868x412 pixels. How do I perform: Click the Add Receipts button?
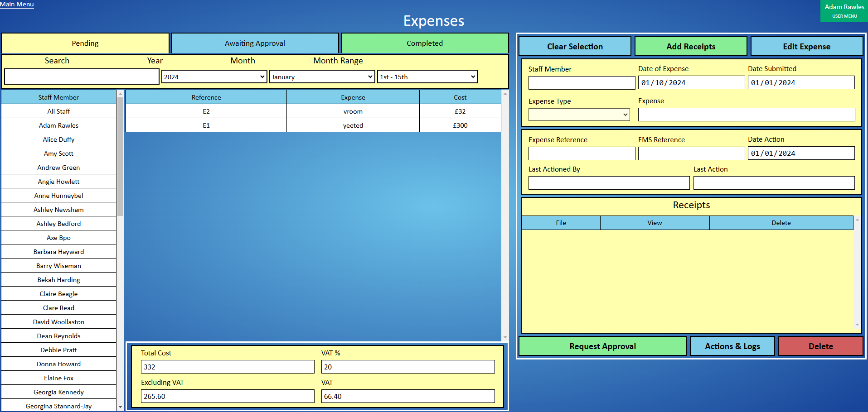(691, 46)
